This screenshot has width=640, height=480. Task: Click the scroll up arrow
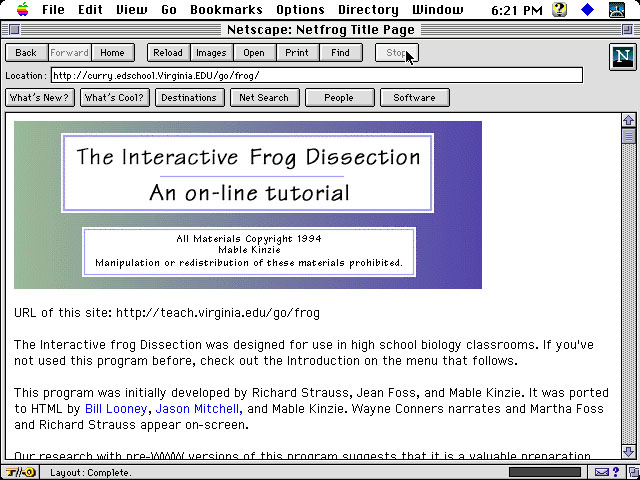point(629,120)
